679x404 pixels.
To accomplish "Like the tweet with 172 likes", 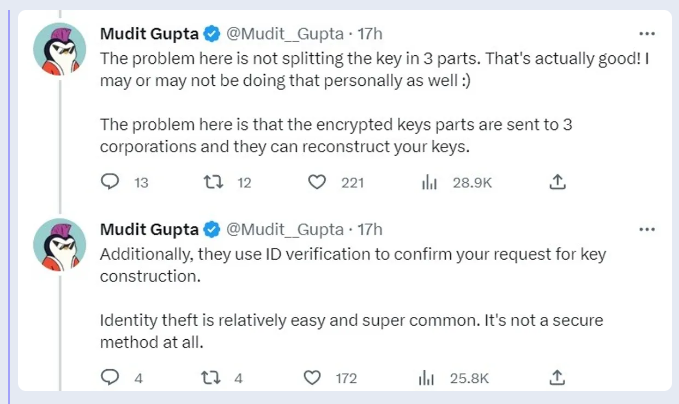I will pyautogui.click(x=312, y=378).
